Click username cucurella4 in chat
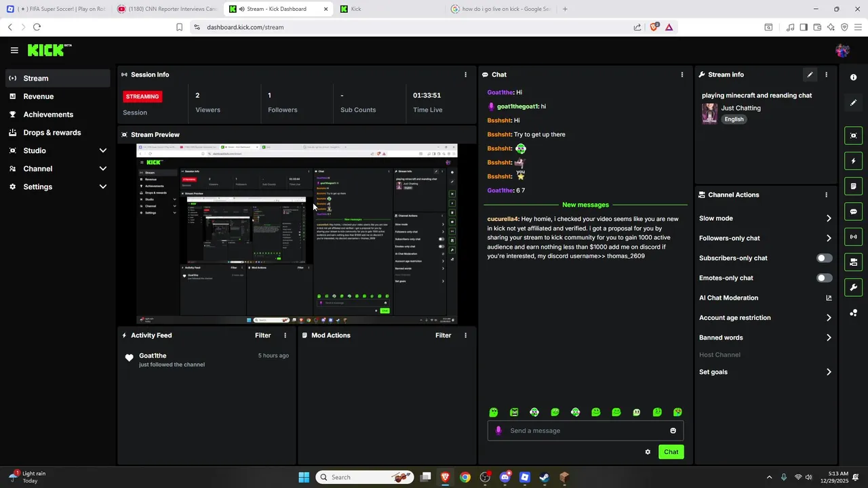868x488 pixels. pyautogui.click(x=502, y=219)
